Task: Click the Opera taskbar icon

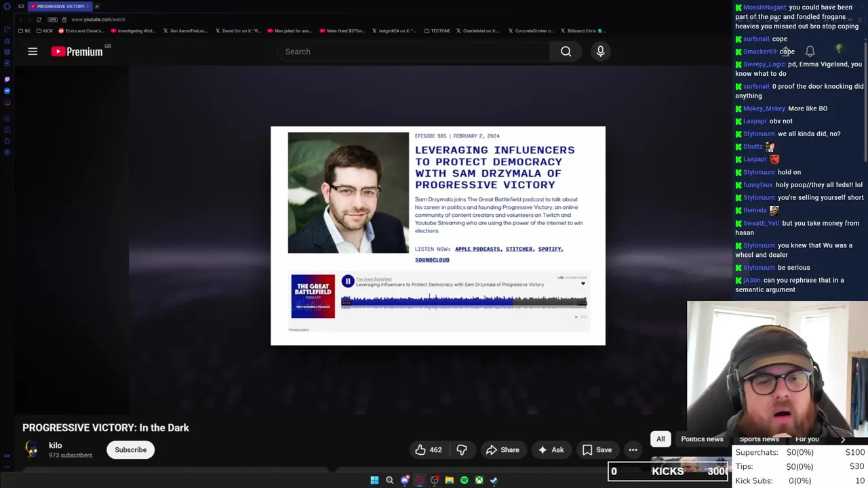Action: (420, 481)
